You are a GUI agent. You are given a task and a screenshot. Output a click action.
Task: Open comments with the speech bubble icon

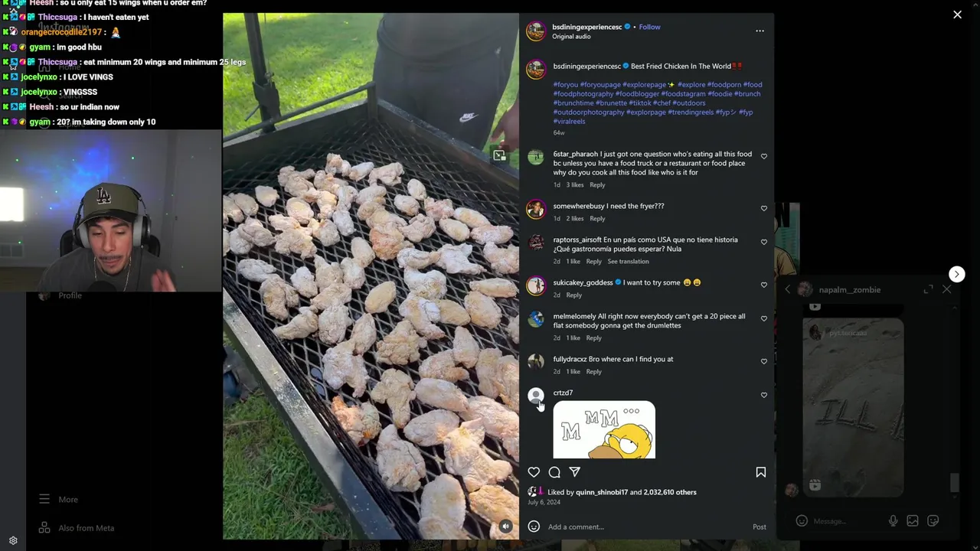(554, 472)
